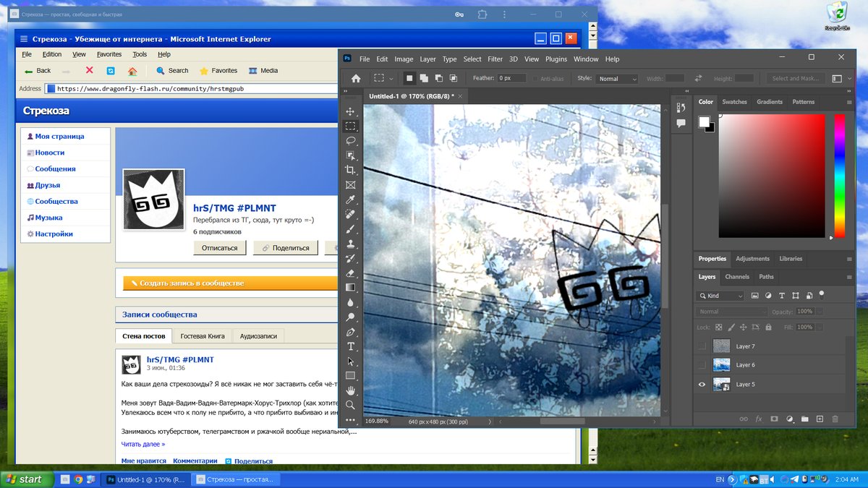Go to Photoshop Home screen
Screen dimensions: 868x488
356,78
